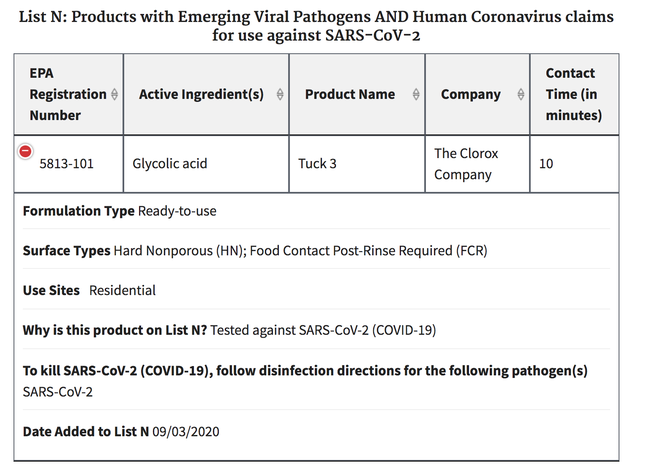Click the Active Ingredient(s) header label
This screenshot has height=465, width=660.
click(201, 94)
